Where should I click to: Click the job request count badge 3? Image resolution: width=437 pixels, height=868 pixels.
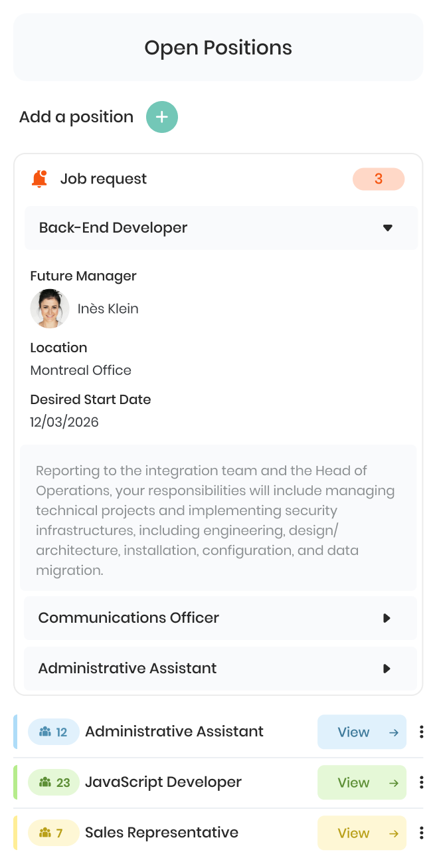(x=379, y=179)
